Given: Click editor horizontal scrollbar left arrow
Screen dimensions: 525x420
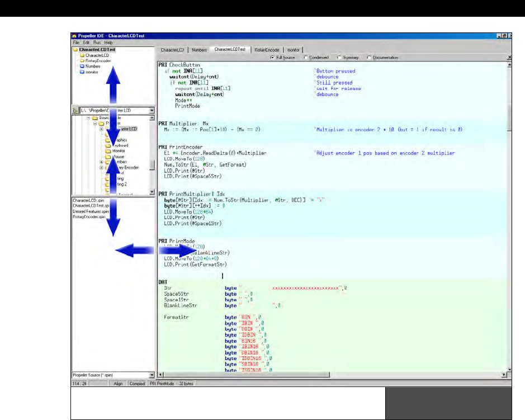Looking at the screenshot, I should (x=160, y=375).
